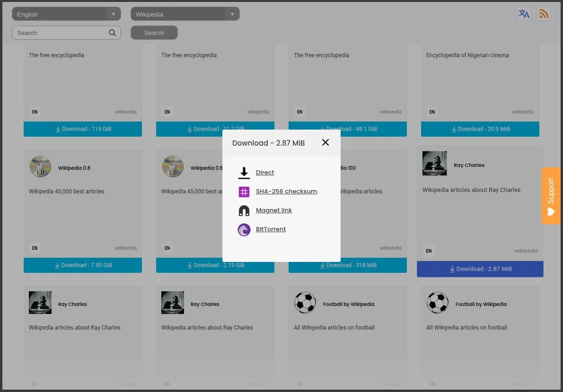563x392 pixels.
Task: Click Download - 318 MiB button
Action: point(348,265)
